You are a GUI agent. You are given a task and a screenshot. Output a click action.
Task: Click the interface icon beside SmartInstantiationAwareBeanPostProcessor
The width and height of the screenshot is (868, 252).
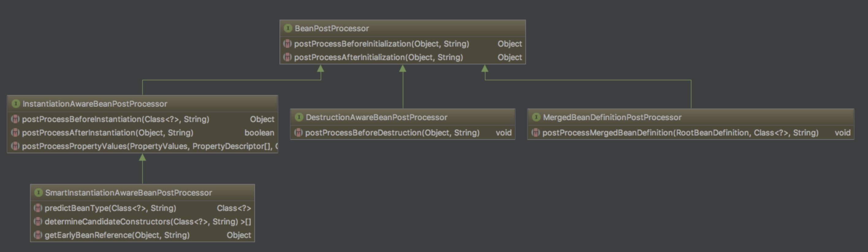(38, 193)
